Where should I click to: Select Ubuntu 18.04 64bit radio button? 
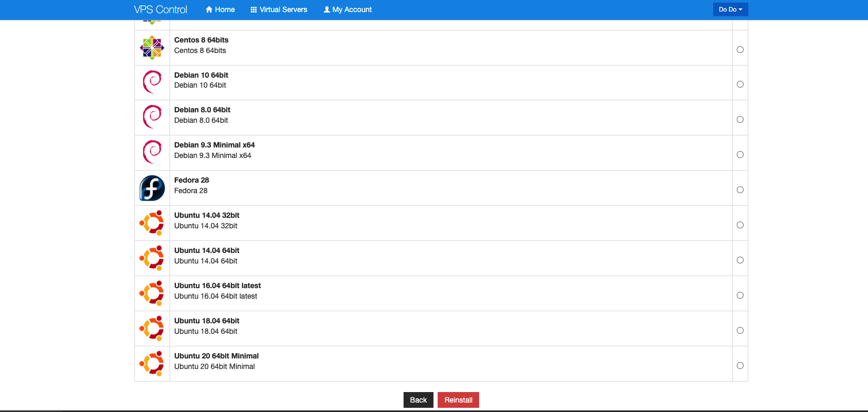(740, 330)
